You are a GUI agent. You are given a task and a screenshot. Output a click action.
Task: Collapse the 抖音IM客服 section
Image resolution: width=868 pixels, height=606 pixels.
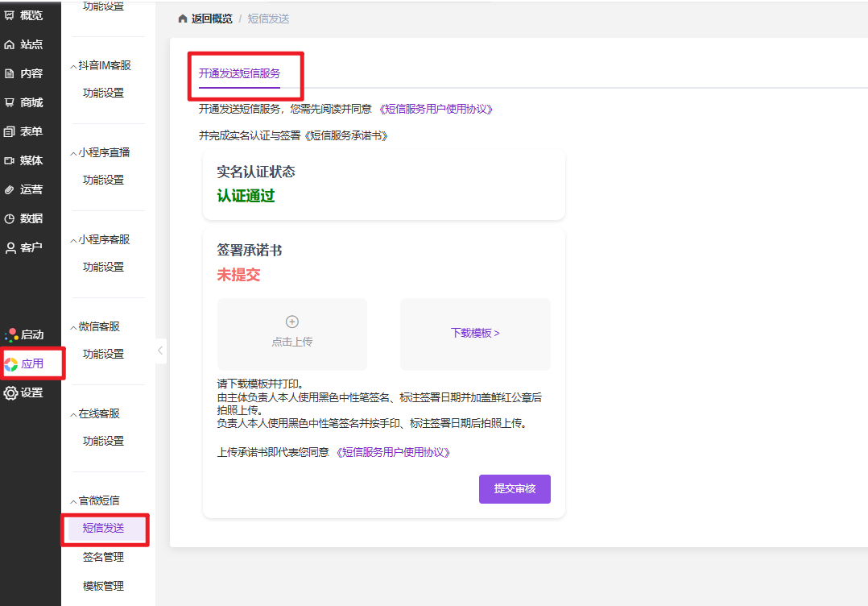tap(73, 66)
